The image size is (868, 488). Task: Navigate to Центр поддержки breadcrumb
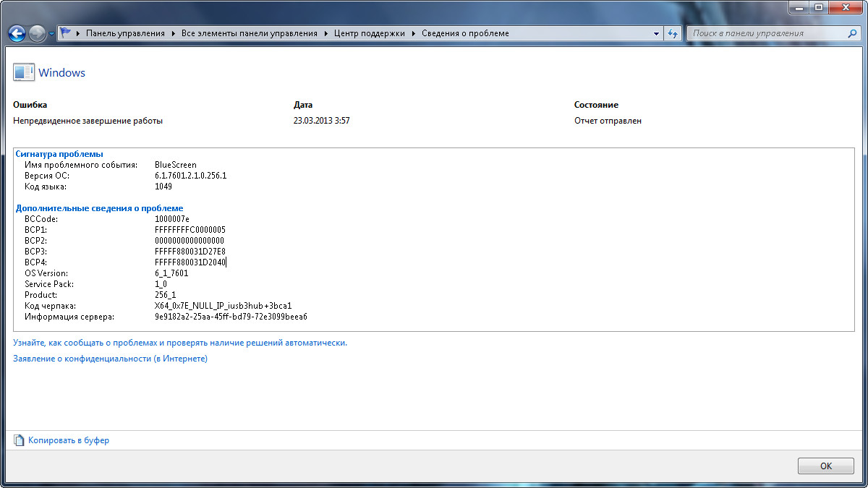pos(370,33)
